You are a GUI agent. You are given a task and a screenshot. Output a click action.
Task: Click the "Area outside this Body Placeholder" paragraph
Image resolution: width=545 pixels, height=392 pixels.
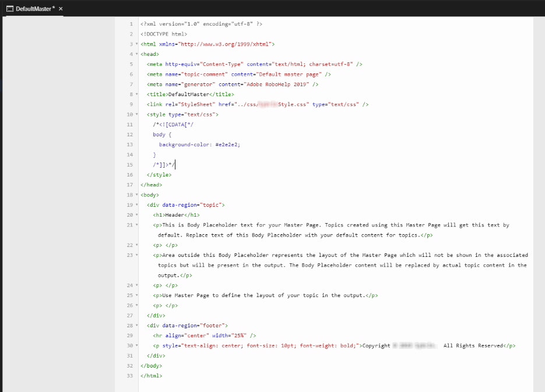340,265
